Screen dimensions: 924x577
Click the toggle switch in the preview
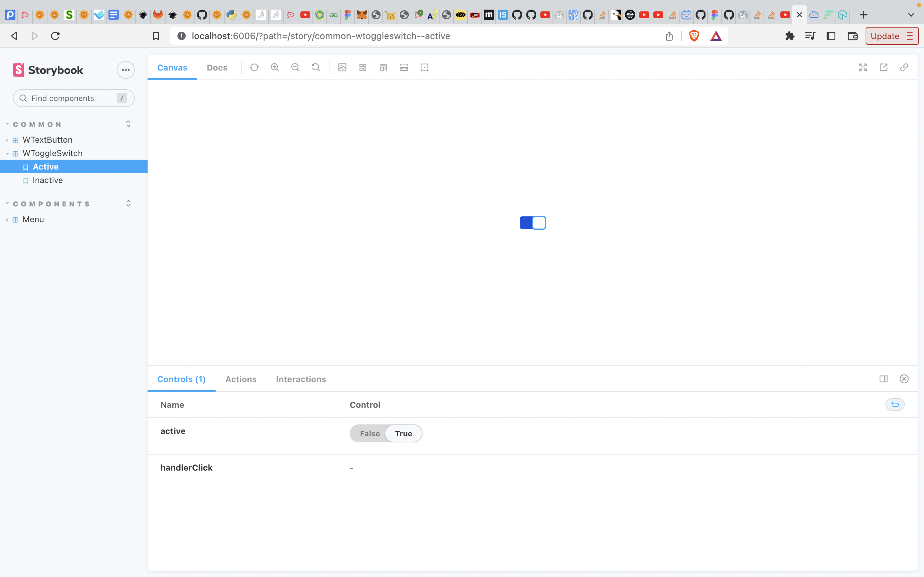coord(532,222)
